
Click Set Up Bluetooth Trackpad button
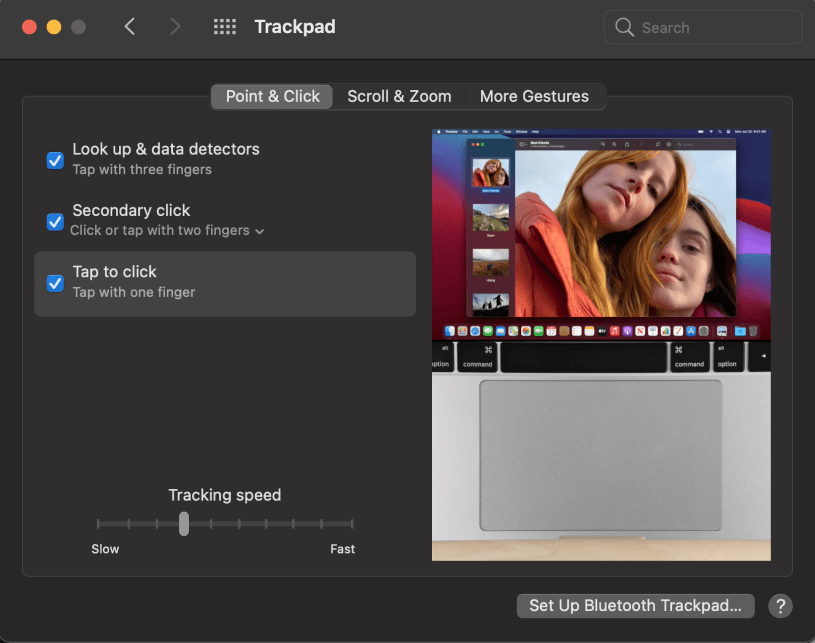coord(635,606)
